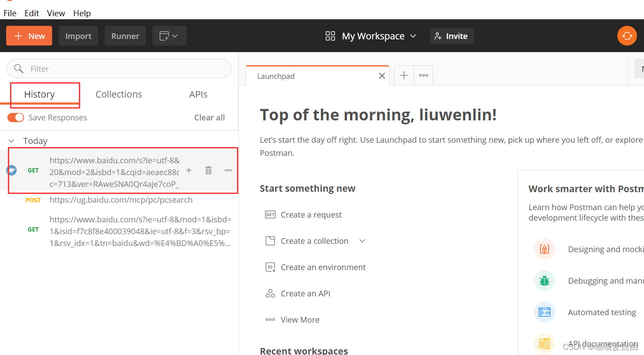Click View More
The height and width of the screenshot is (355, 644).
(x=300, y=320)
